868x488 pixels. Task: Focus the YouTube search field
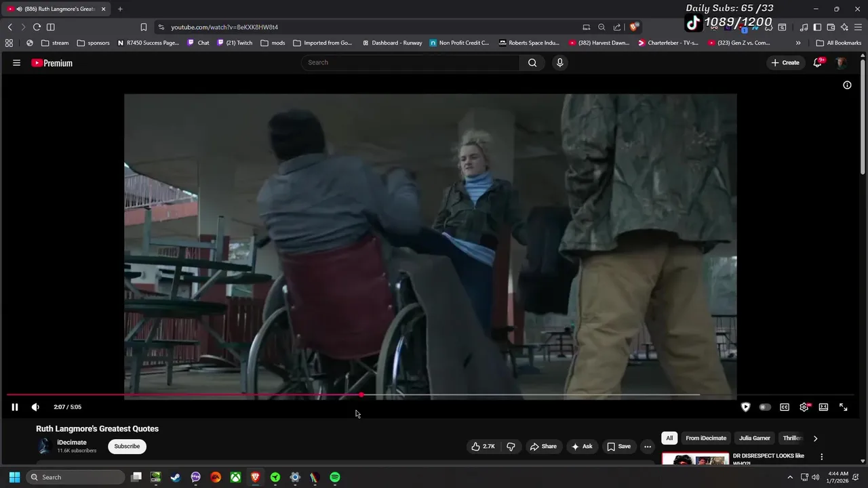pos(411,62)
